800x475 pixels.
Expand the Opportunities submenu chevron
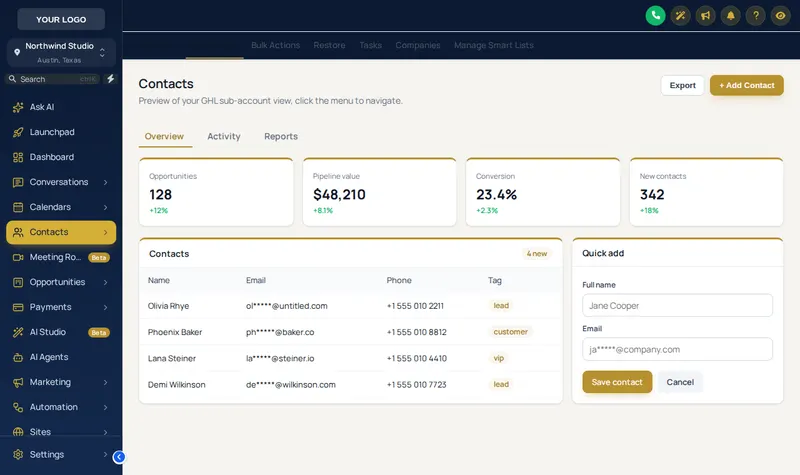tap(106, 282)
